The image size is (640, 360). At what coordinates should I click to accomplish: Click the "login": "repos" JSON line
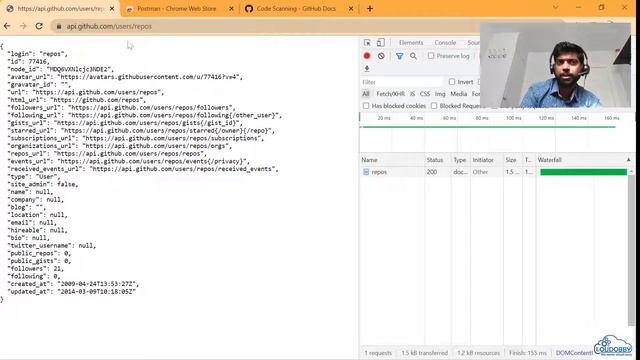(x=37, y=54)
